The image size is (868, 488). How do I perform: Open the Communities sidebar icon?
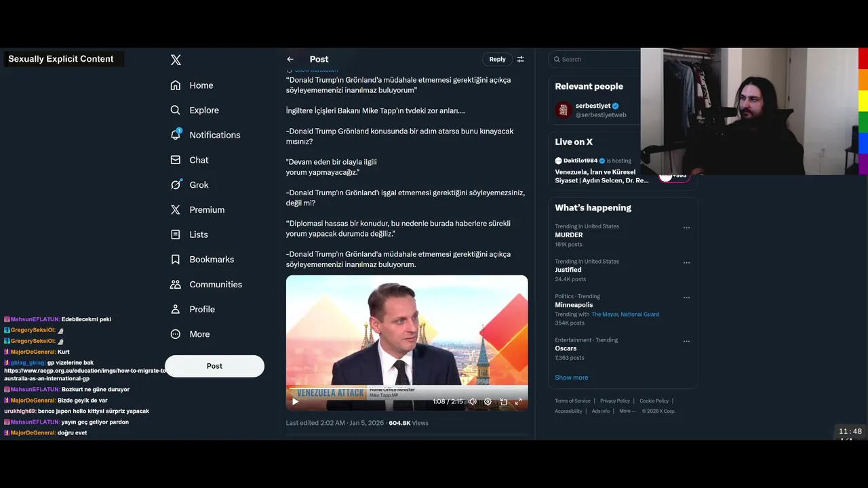pyautogui.click(x=176, y=285)
